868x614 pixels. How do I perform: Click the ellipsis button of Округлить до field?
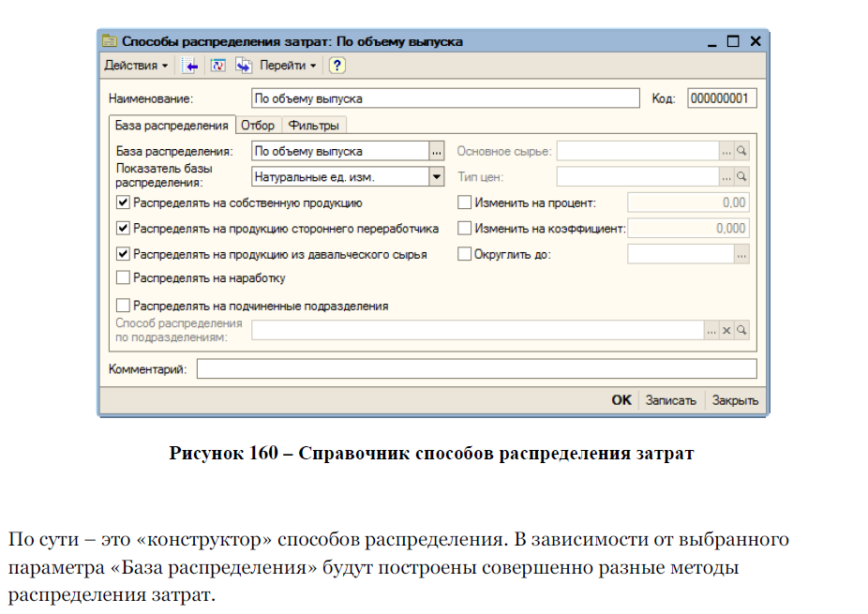coord(741,255)
